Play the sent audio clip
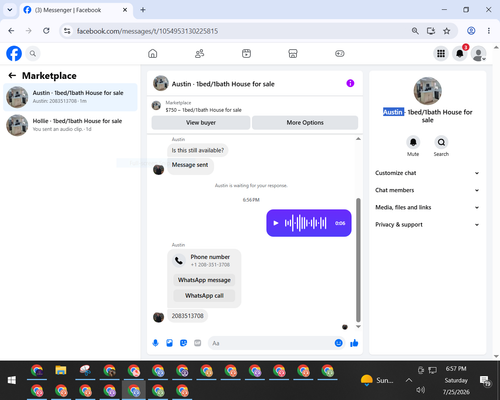500x400 pixels. point(276,223)
